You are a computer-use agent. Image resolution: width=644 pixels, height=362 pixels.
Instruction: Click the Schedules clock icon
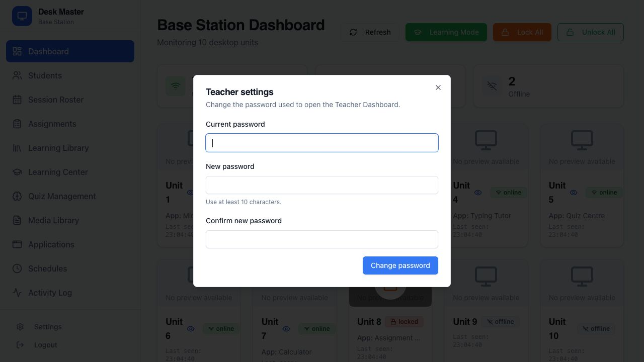point(17,268)
